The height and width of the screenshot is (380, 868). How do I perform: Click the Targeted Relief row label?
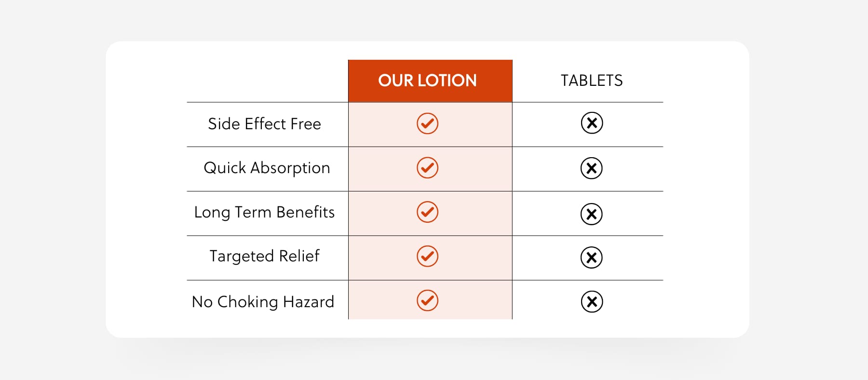264,256
